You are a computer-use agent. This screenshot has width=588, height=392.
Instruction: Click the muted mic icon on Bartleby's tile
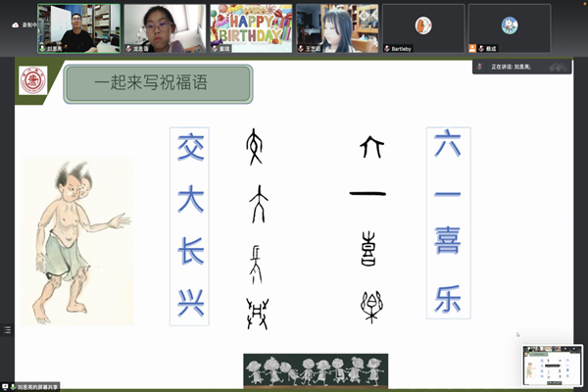(x=387, y=49)
